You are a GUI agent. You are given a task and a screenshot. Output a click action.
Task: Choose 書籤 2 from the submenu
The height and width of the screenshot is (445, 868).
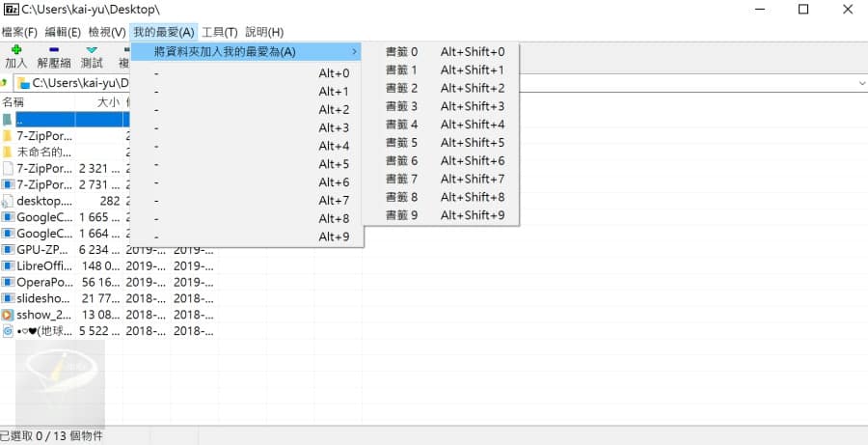tap(441, 88)
